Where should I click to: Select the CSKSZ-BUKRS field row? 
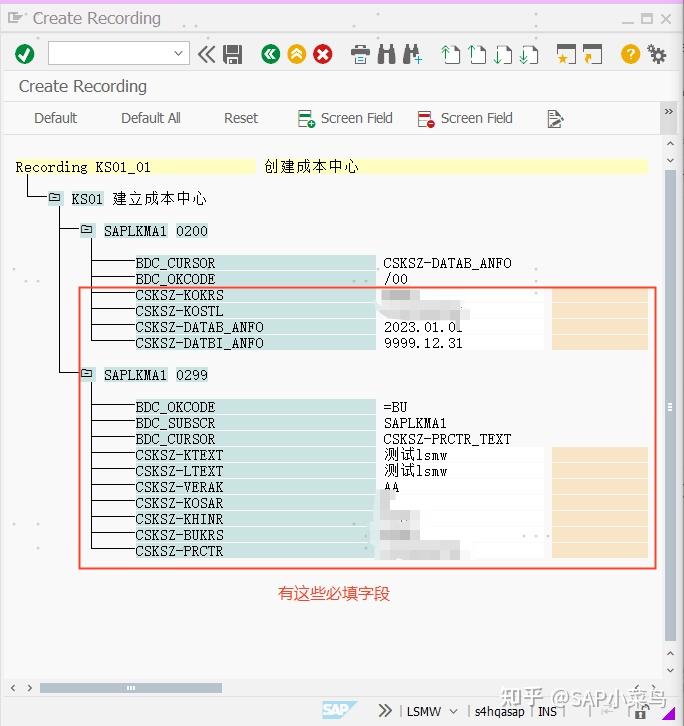pos(255,535)
